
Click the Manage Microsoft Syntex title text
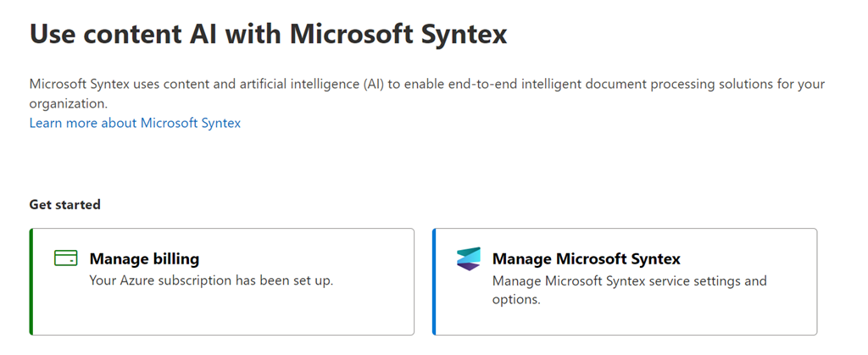(586, 258)
